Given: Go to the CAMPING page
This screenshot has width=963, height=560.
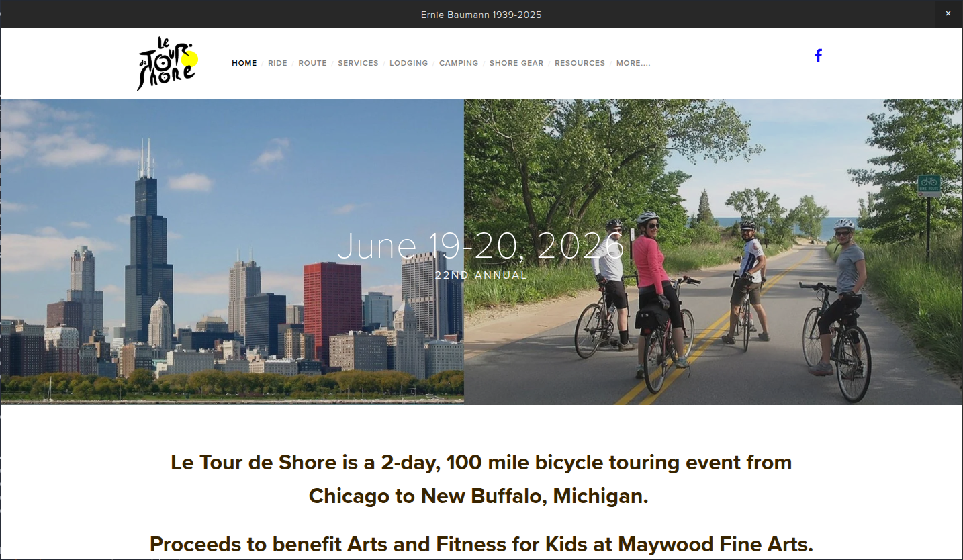Looking at the screenshot, I should pyautogui.click(x=459, y=63).
